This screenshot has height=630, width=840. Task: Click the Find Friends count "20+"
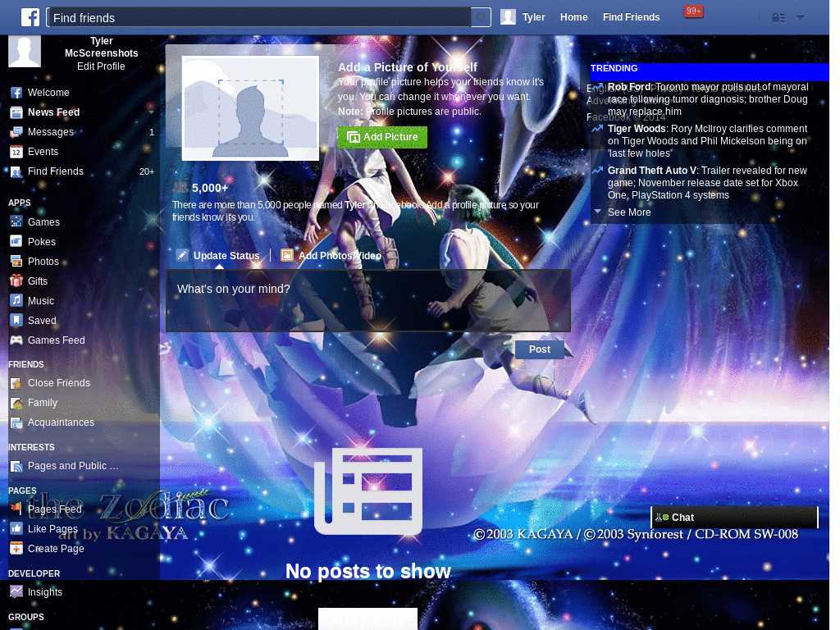tap(147, 172)
